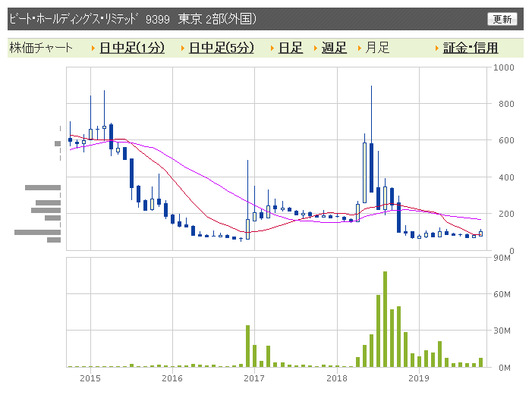Click the orange arrow before 週足
Image resolution: width=532 pixels, height=398 pixels.
315,49
